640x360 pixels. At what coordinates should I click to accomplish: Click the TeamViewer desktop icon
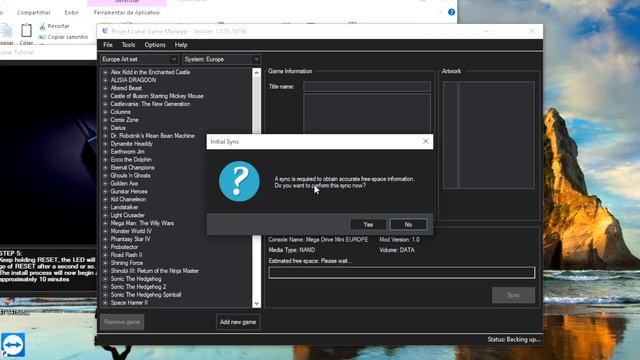click(x=13, y=345)
